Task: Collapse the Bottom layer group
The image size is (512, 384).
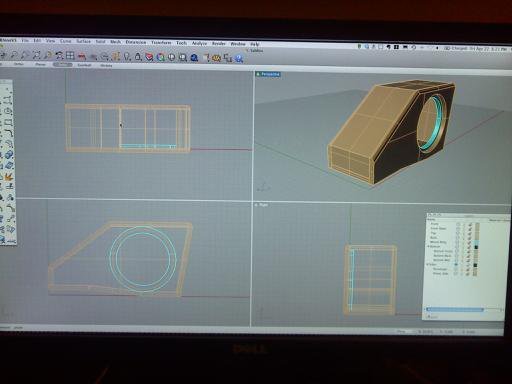Action: pos(429,246)
